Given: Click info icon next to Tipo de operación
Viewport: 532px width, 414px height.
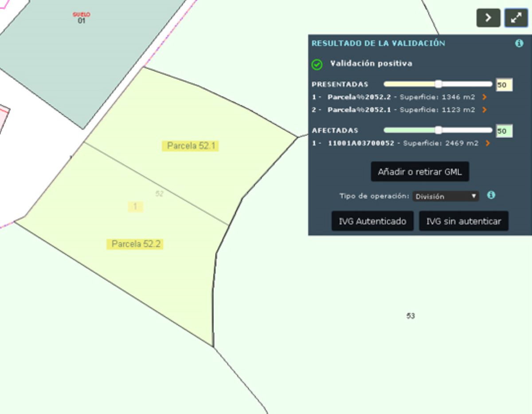Looking at the screenshot, I should pos(491,195).
